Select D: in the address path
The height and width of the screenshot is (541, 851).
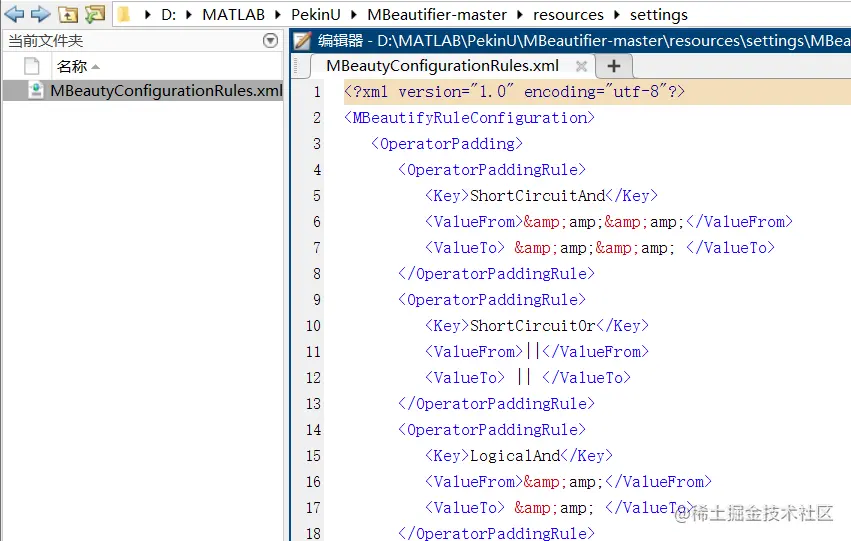169,15
